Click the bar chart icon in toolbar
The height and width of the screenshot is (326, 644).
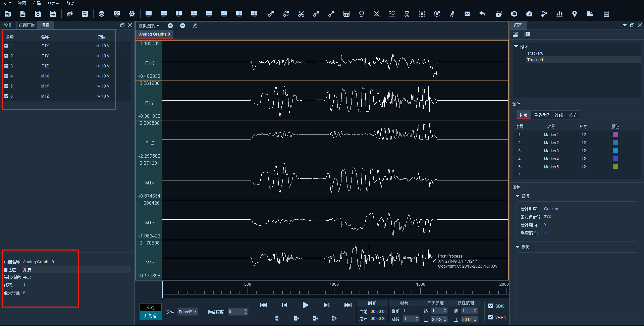tap(559, 14)
